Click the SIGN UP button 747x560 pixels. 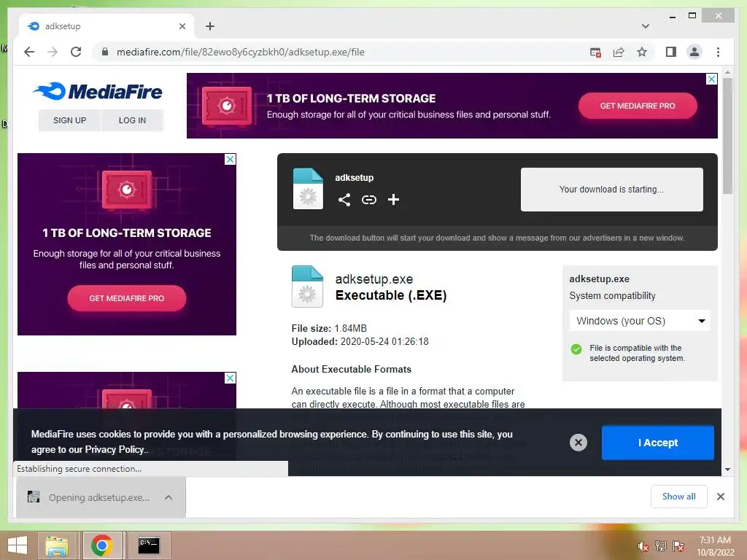[69, 120]
